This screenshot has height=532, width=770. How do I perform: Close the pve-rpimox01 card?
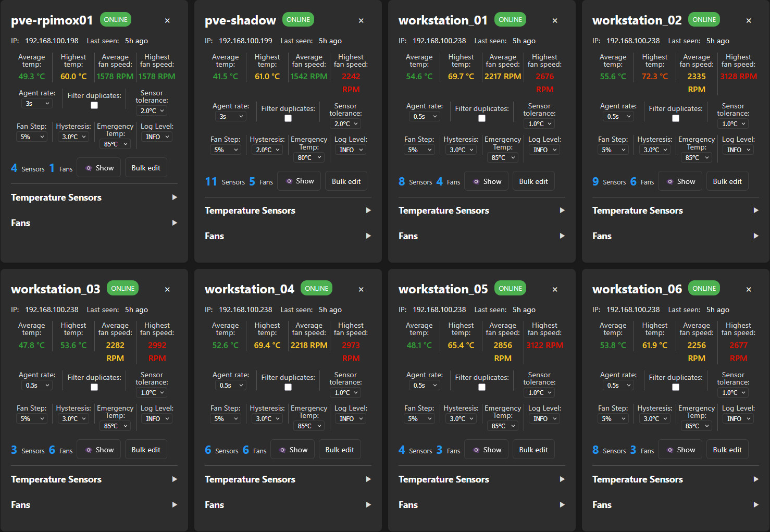[167, 20]
